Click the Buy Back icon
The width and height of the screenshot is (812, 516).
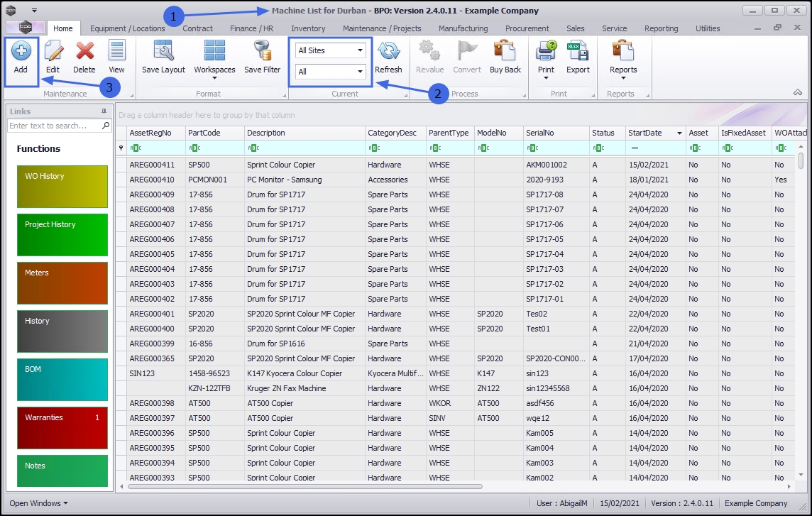click(505, 52)
